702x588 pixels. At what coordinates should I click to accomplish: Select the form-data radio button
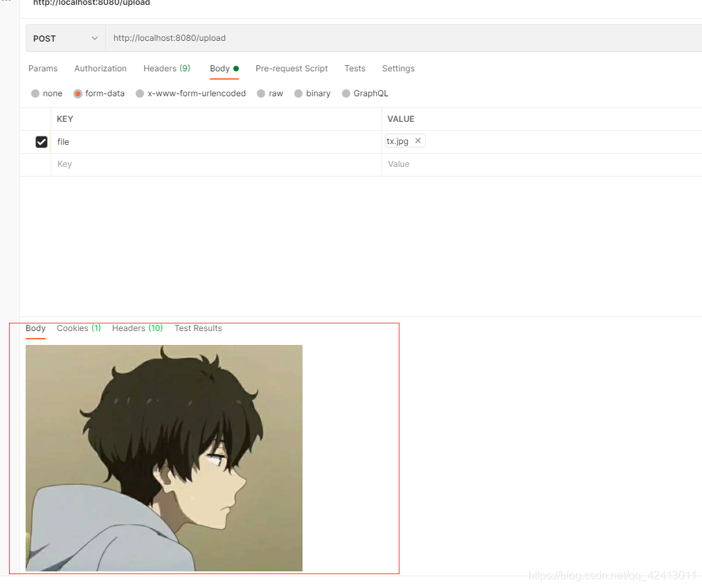pyautogui.click(x=78, y=93)
